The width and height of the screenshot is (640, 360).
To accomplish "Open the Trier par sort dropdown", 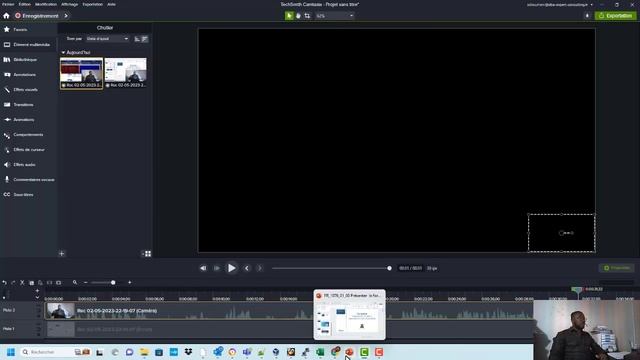I will click(107, 39).
